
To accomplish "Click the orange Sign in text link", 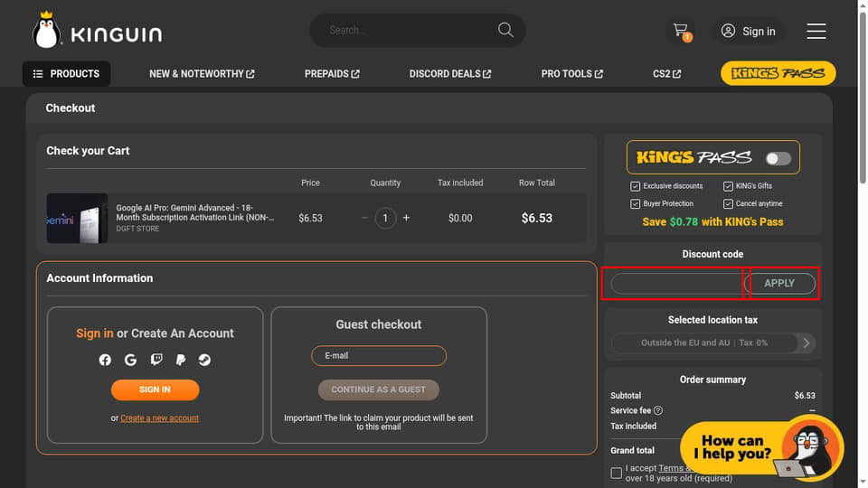I will 95,333.
